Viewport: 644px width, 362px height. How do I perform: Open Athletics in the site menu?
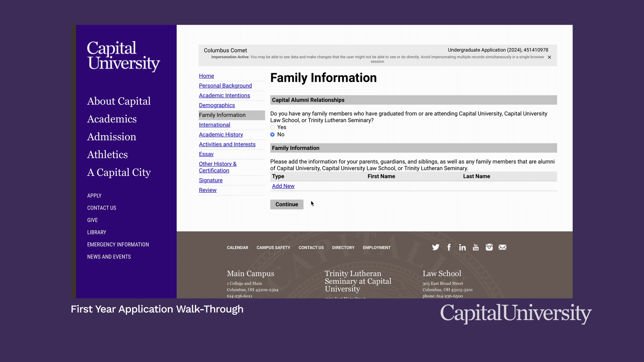(x=107, y=155)
